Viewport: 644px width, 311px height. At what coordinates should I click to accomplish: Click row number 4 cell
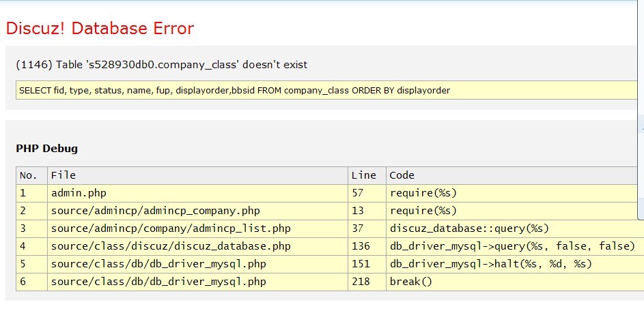[x=31, y=246]
